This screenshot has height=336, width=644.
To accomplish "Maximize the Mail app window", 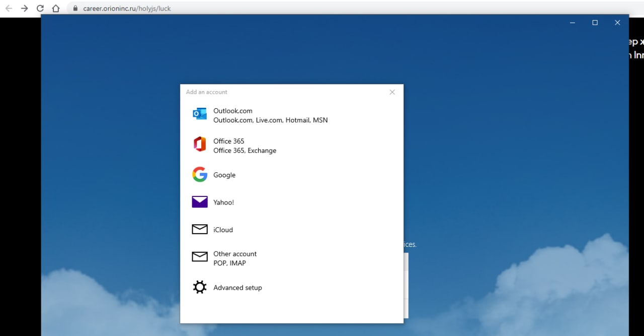I will 595,23.
